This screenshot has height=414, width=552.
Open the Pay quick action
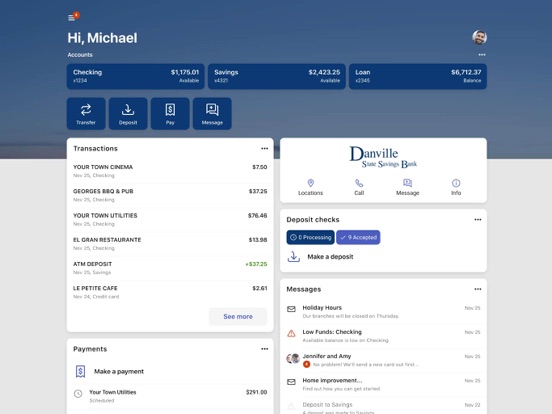170,113
